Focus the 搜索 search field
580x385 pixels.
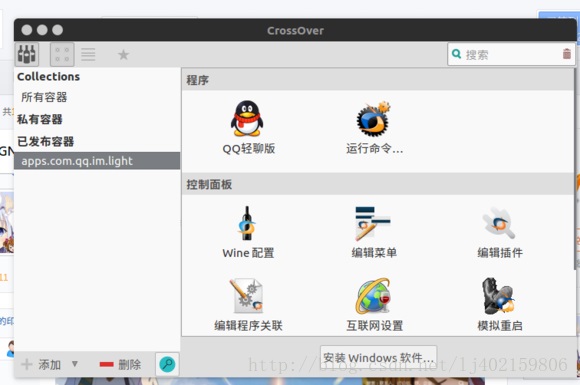point(511,54)
